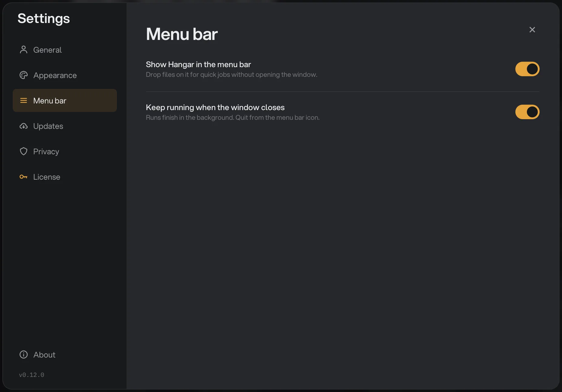
Task: Go to the Updates section
Action: click(65, 126)
